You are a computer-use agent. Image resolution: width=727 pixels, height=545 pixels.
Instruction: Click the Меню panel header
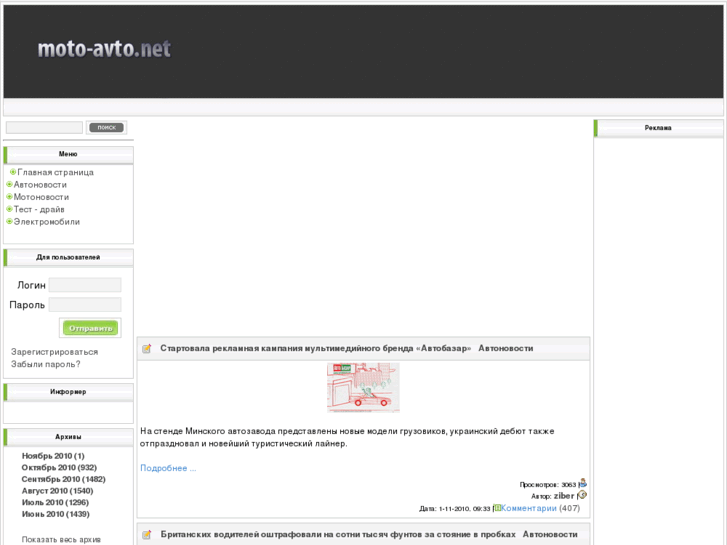pos(68,154)
